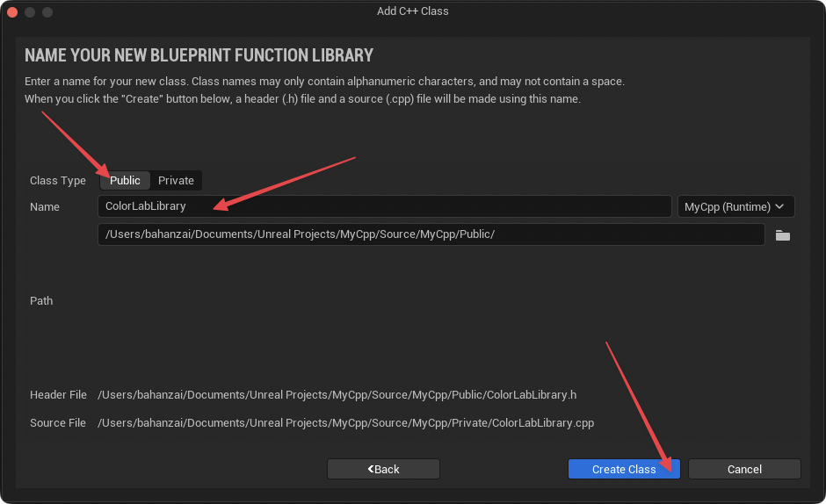This screenshot has height=504, width=826.
Task: Click the path field ending in /Public/
Action: click(x=431, y=234)
